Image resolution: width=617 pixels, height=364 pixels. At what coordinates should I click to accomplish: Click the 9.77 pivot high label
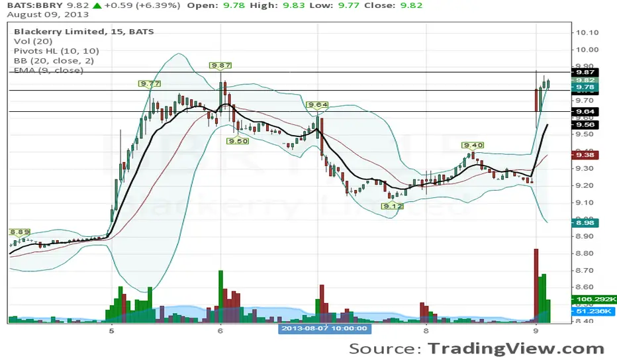pyautogui.click(x=150, y=83)
